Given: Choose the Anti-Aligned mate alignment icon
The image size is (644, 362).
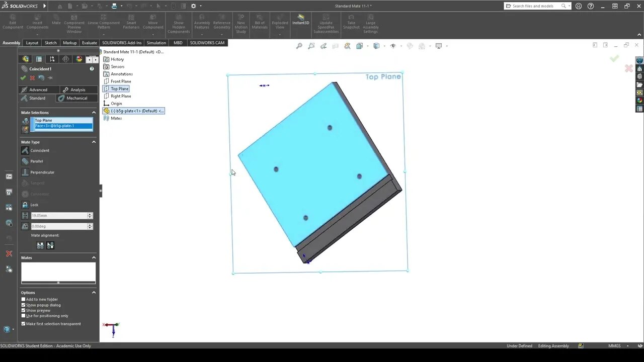Looking at the screenshot, I should click(x=50, y=245).
